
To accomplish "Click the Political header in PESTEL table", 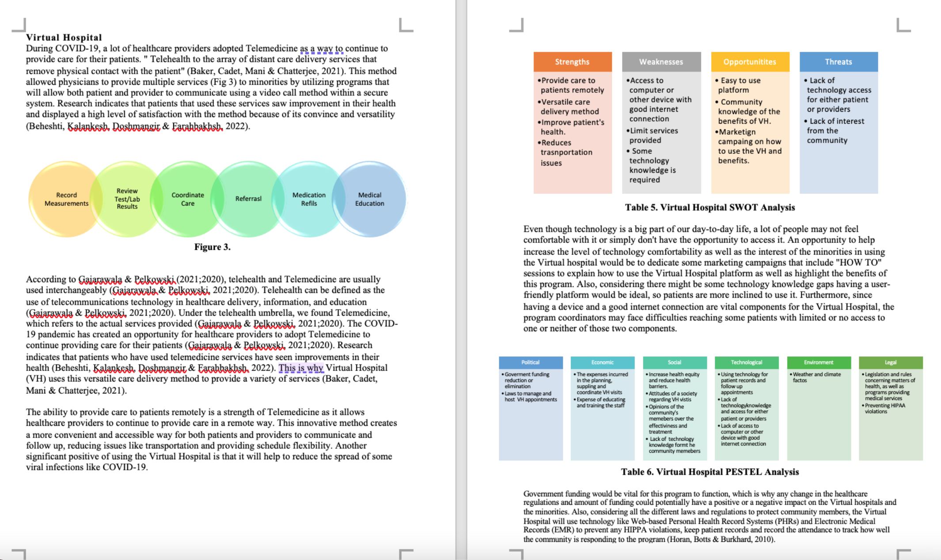I will tap(530, 362).
